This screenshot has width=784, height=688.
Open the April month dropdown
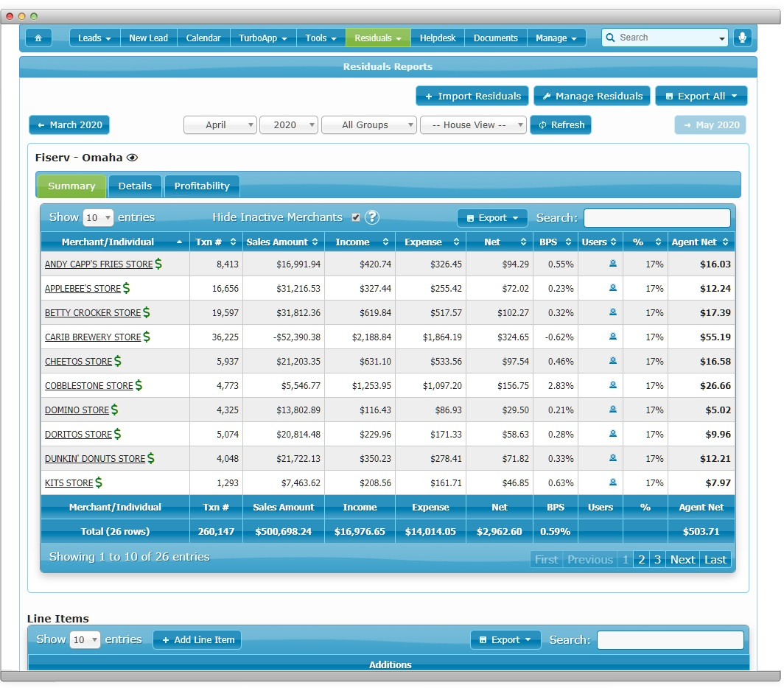(x=220, y=124)
